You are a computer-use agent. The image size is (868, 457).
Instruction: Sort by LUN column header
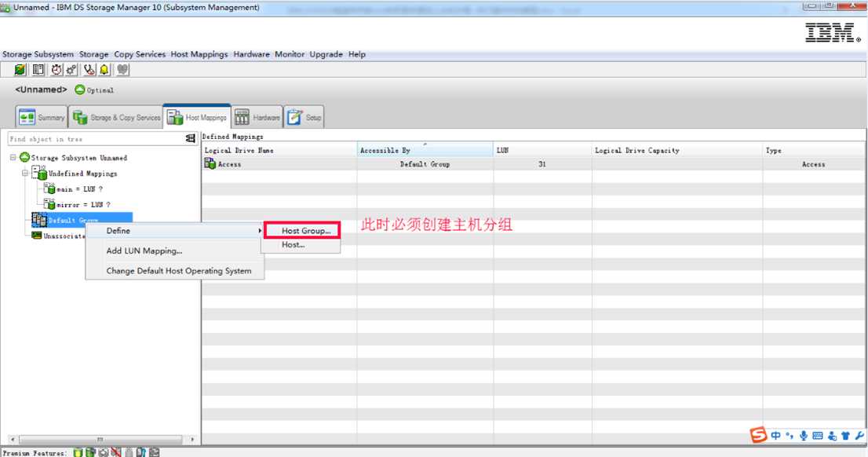point(542,150)
